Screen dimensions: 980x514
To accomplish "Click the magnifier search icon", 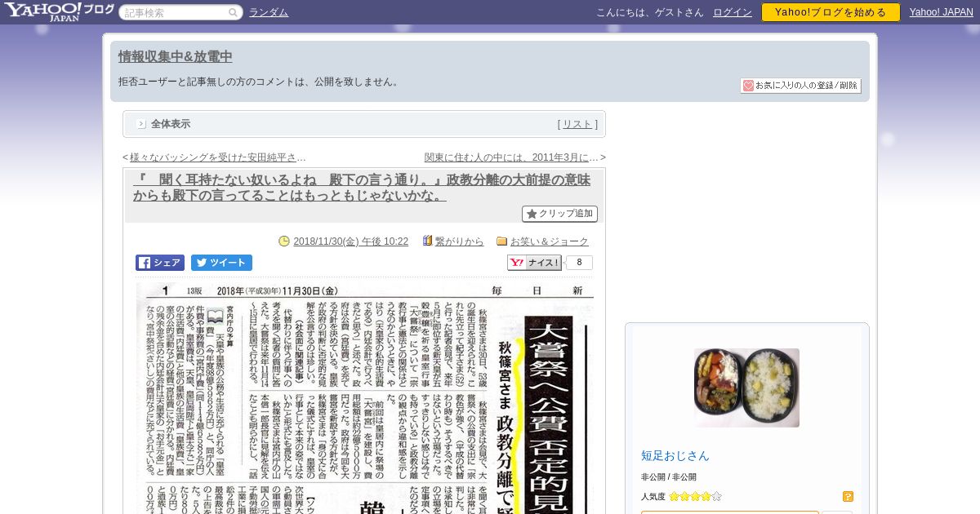I will click(234, 12).
